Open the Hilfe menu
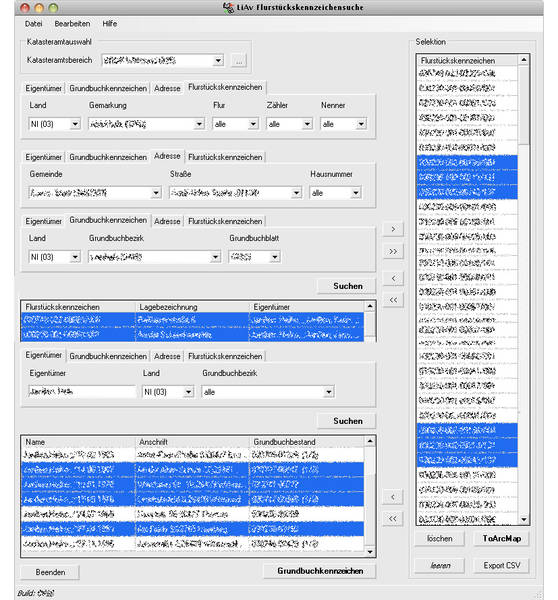 (109, 24)
